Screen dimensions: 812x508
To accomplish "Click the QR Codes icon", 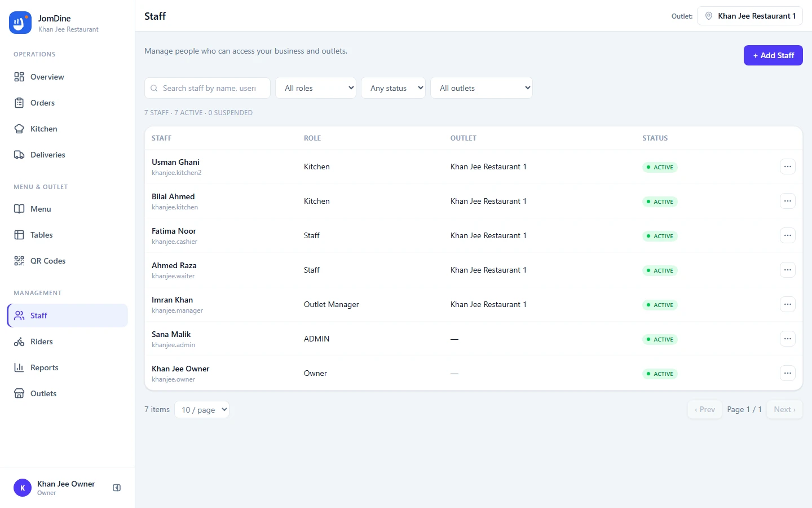I will click(x=19, y=261).
